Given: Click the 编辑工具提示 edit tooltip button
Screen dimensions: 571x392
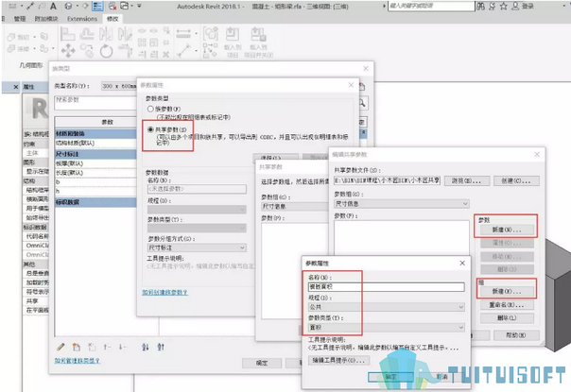Looking at the screenshot, I should click(338, 360).
